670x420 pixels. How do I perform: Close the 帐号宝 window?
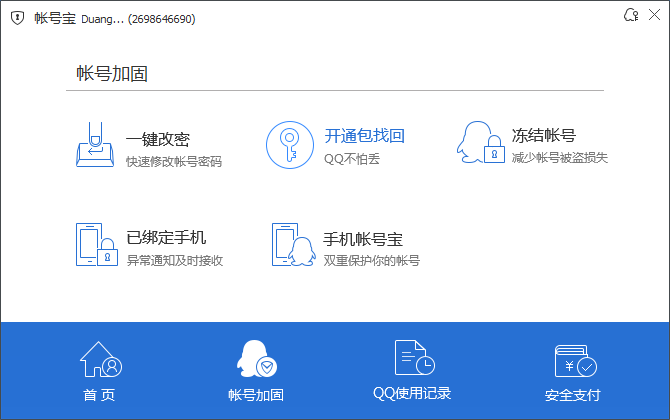click(x=654, y=15)
